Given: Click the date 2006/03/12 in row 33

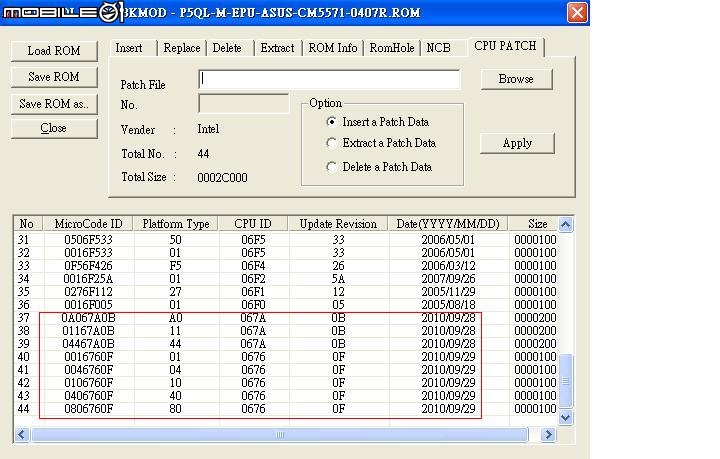Looking at the screenshot, I should click(448, 266).
